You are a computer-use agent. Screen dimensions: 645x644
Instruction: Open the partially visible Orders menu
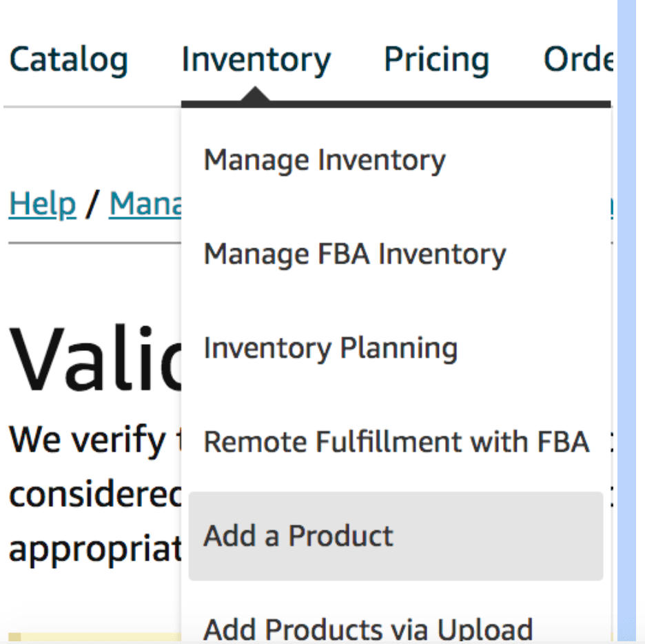pos(579,59)
